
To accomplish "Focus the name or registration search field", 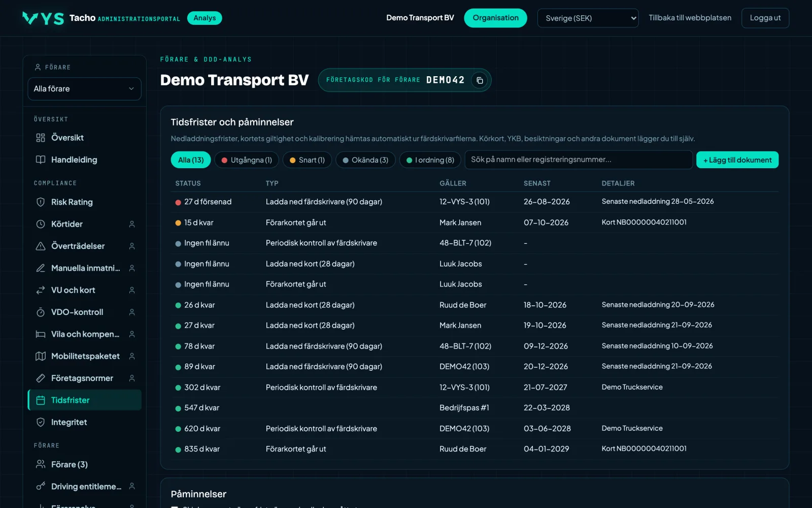I will coord(579,160).
